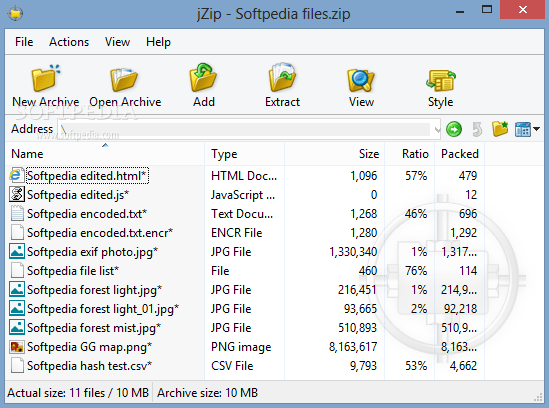Click the image icon of Softpedia forest mist.jpg

click(16, 327)
